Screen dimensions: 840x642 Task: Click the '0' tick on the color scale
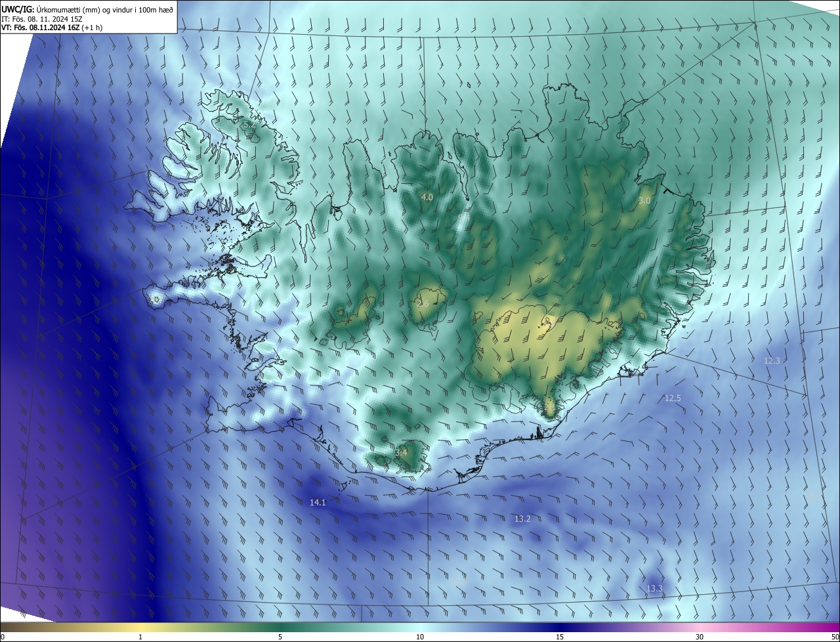click(x=3, y=637)
